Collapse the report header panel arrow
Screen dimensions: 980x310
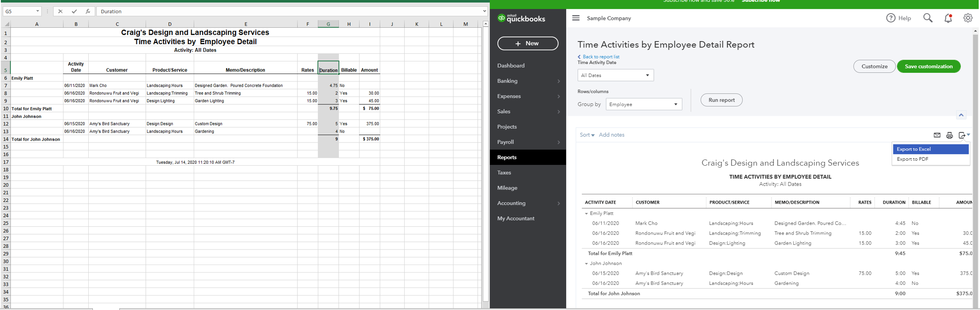click(961, 115)
